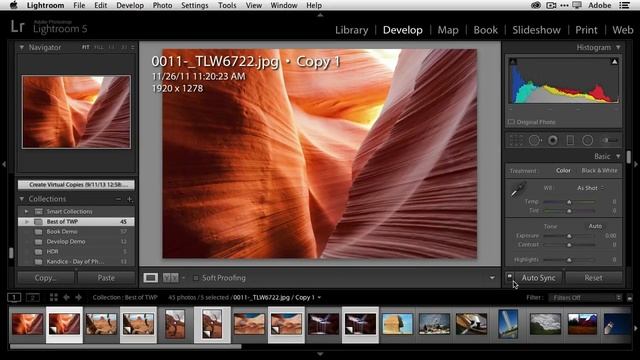Click the Auto tone button
Image resolution: width=640 pixels, height=360 pixels.
(595, 226)
